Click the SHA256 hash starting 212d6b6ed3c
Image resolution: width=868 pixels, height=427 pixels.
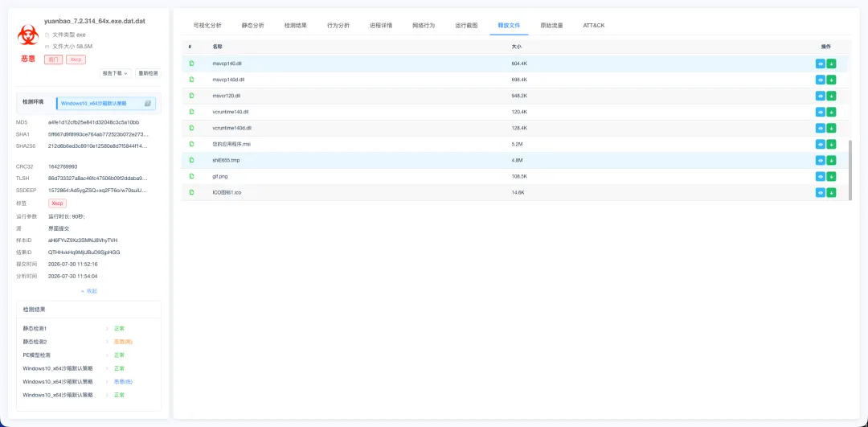pos(98,146)
